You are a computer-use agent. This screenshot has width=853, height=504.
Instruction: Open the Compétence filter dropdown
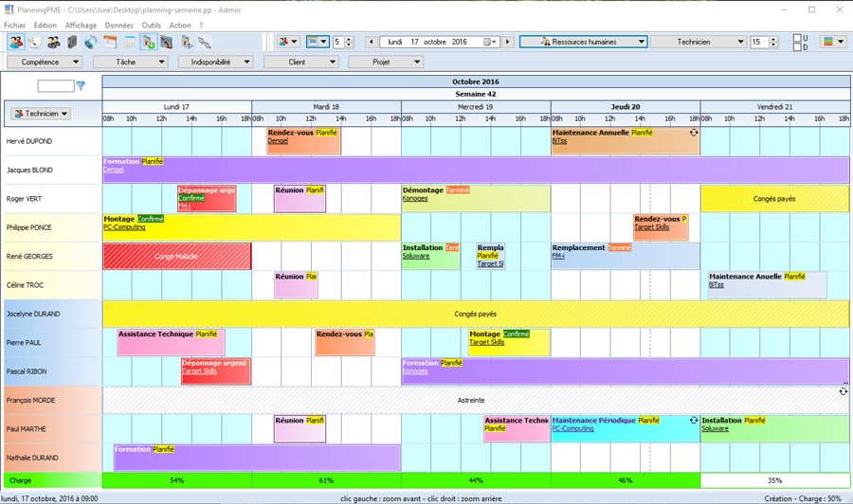click(x=45, y=62)
